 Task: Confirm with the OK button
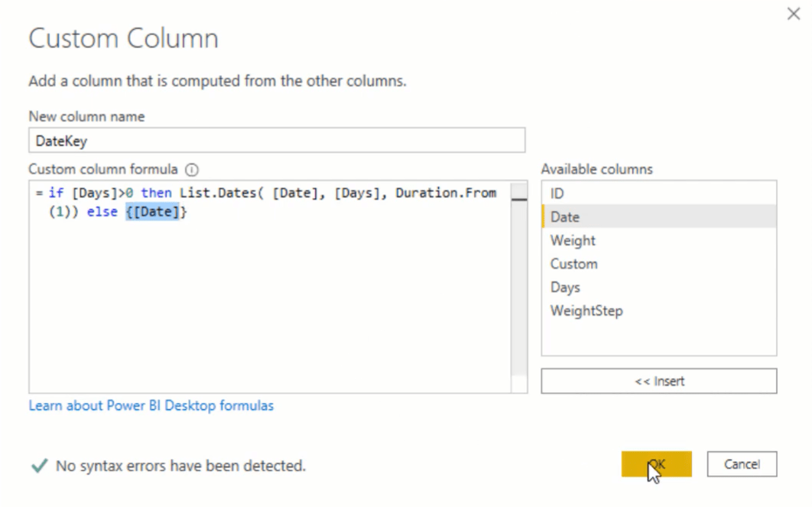coord(656,464)
